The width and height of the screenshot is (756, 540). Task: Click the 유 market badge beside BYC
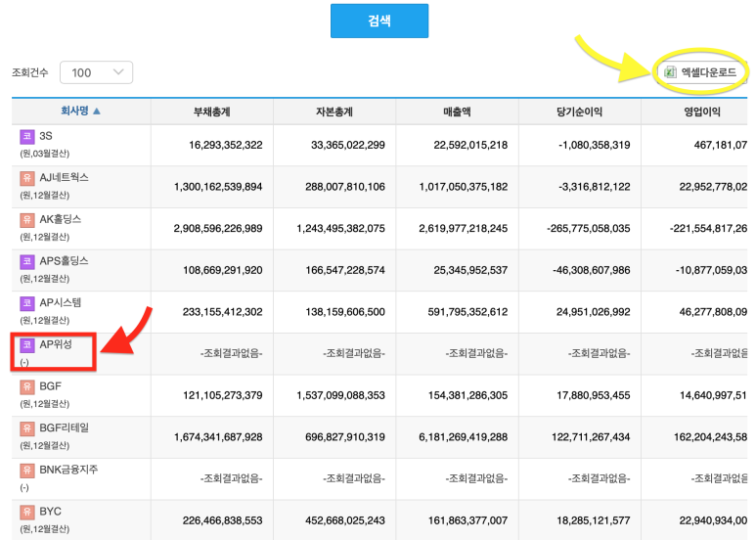point(27,512)
